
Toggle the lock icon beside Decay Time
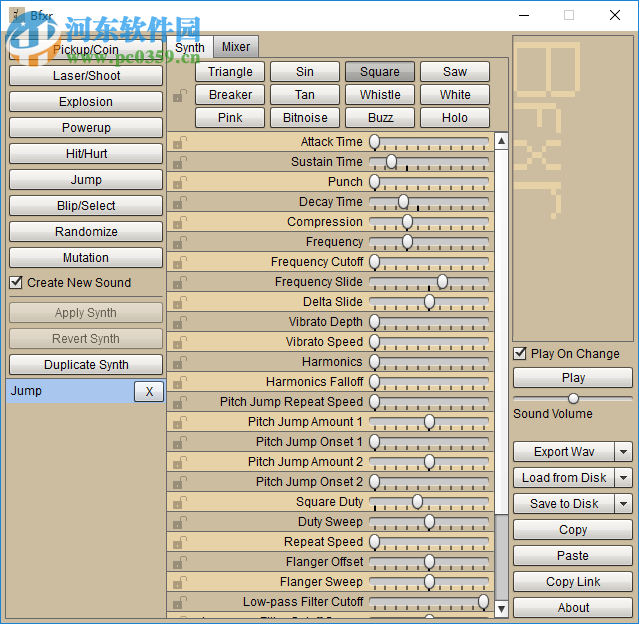click(180, 202)
